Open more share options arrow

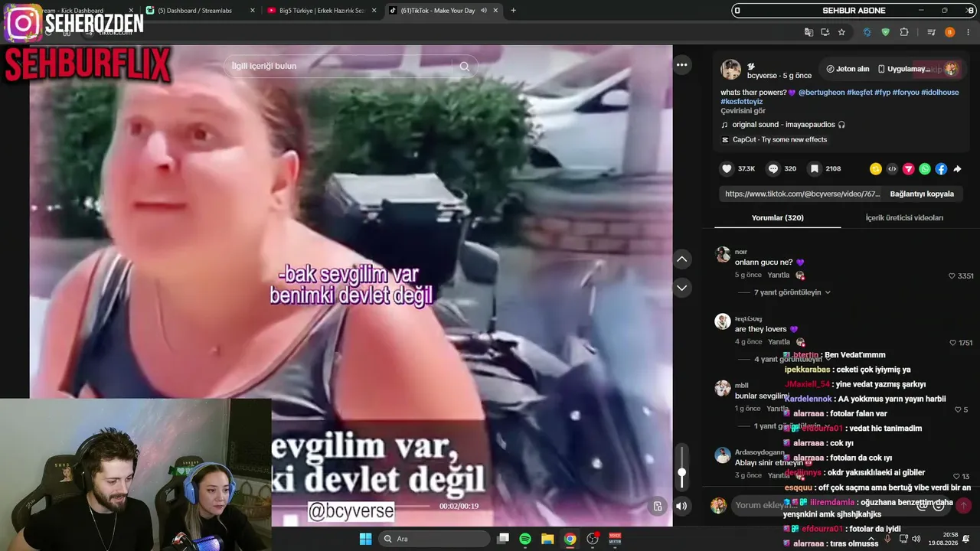957,169
